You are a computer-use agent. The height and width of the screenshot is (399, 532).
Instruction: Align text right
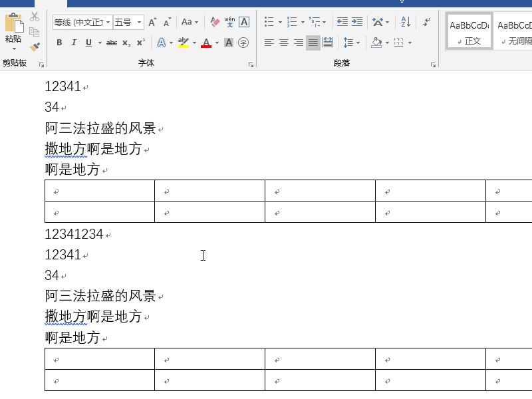tap(299, 43)
